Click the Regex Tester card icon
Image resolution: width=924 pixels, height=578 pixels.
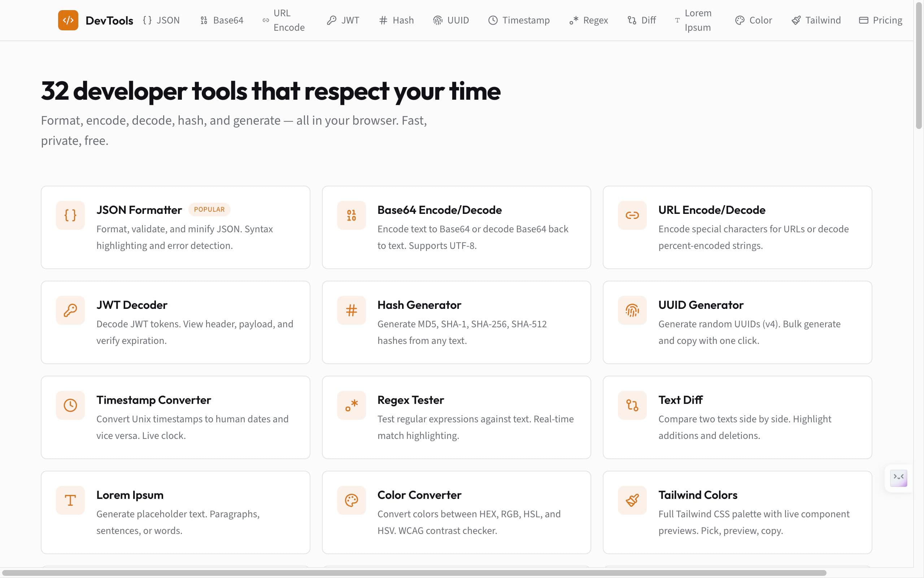click(x=351, y=405)
